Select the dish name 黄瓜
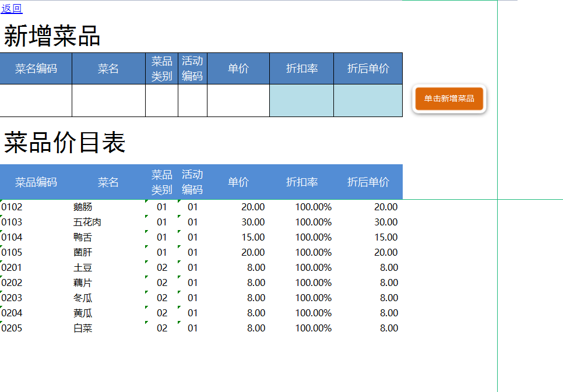Viewport: 563px width, 392px height. click(x=83, y=313)
